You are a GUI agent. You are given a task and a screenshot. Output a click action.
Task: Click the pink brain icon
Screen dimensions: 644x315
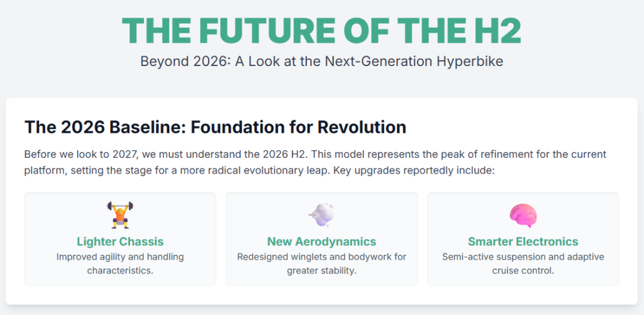pos(523,215)
